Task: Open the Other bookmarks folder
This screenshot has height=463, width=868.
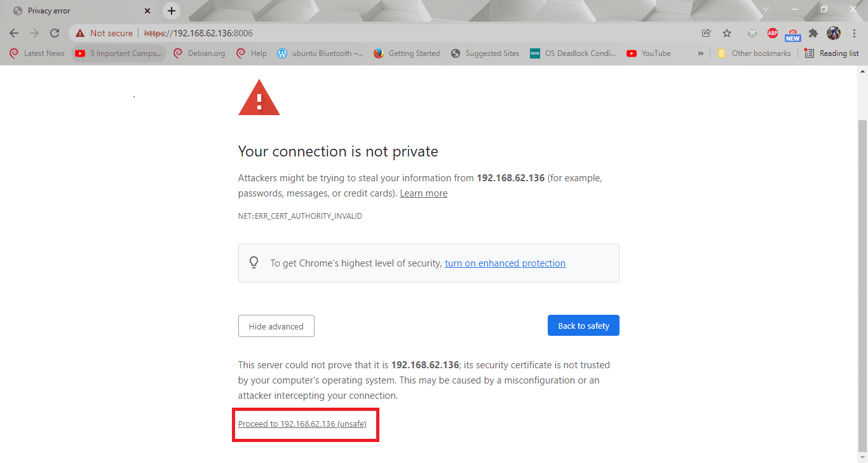Action: click(754, 53)
